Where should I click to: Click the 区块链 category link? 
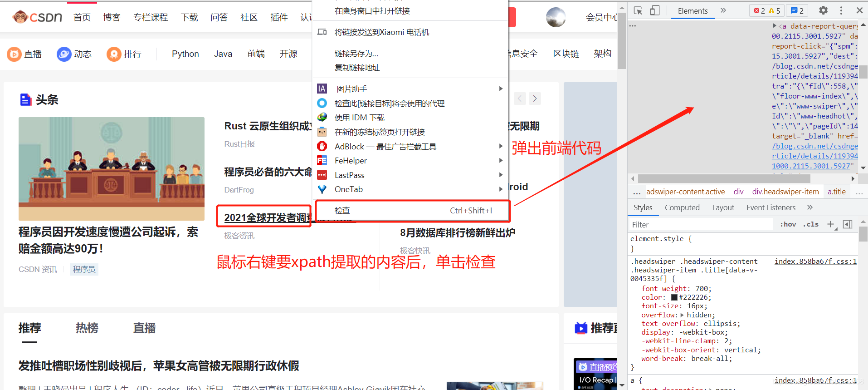pyautogui.click(x=566, y=54)
